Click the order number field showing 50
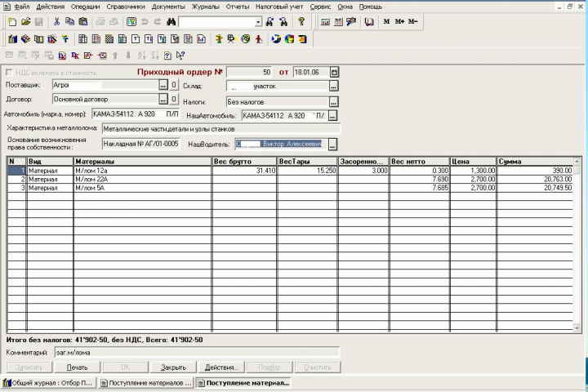The width and height of the screenshot is (588, 392). 250,72
